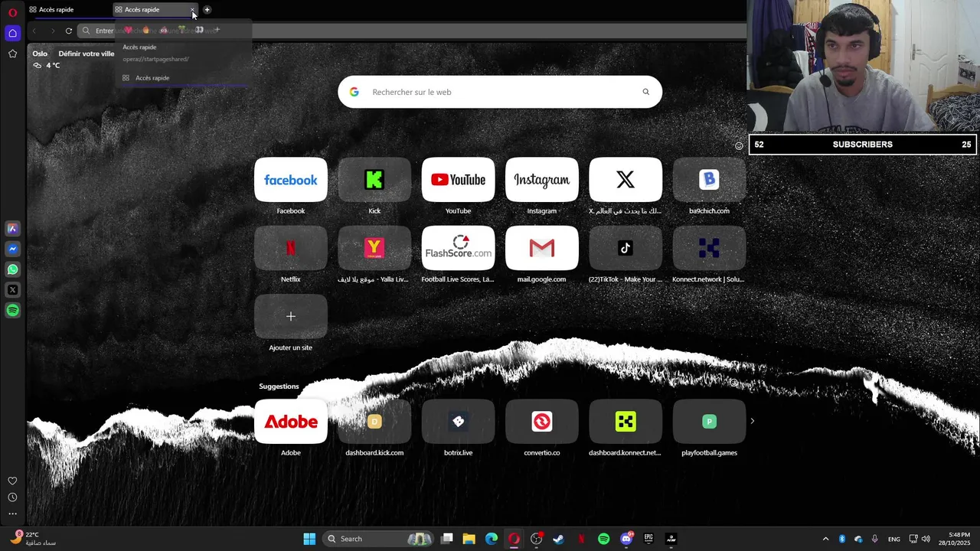Open Epic Games Launcher from taskbar

[x=648, y=539]
